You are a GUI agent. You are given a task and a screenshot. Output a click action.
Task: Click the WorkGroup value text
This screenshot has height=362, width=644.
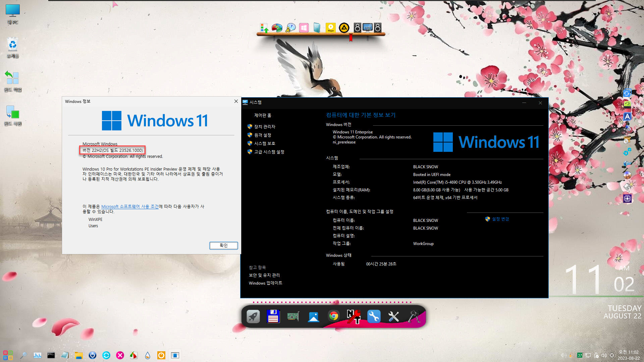pyautogui.click(x=423, y=244)
